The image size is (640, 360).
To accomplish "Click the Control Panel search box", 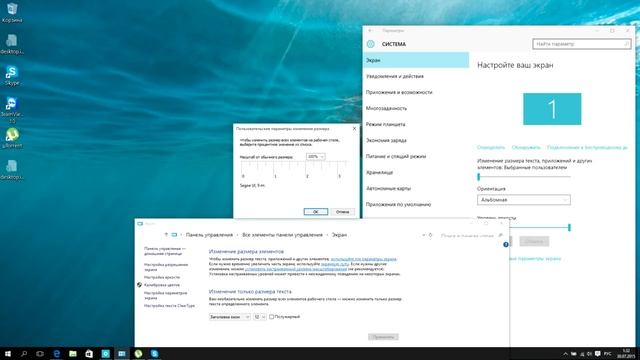I will [x=471, y=235].
